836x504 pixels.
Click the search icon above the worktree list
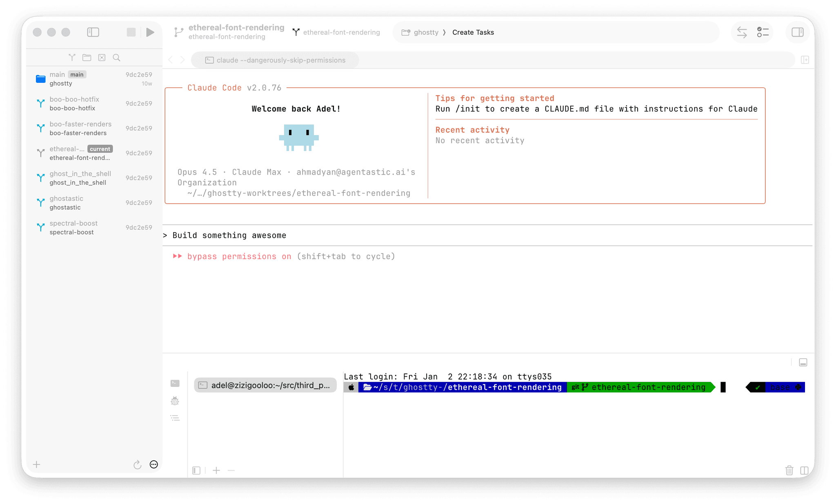click(116, 58)
